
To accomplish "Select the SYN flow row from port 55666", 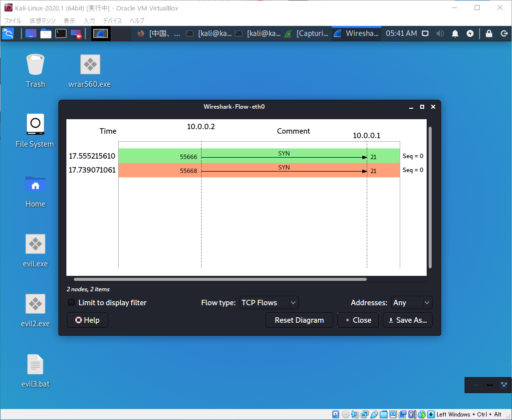I will (x=259, y=156).
